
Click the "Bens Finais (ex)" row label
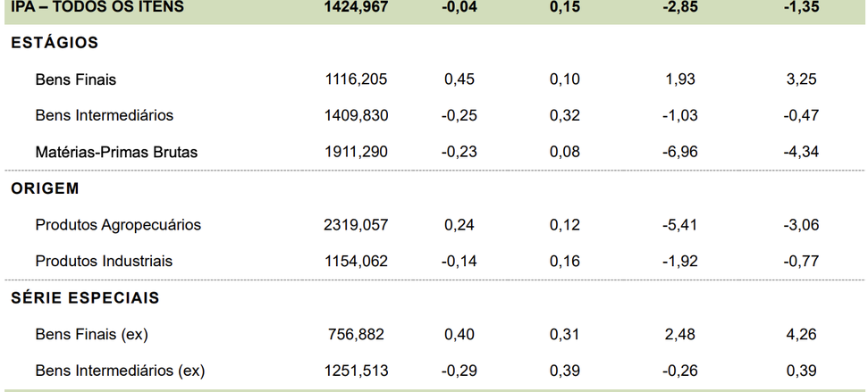coord(91,335)
